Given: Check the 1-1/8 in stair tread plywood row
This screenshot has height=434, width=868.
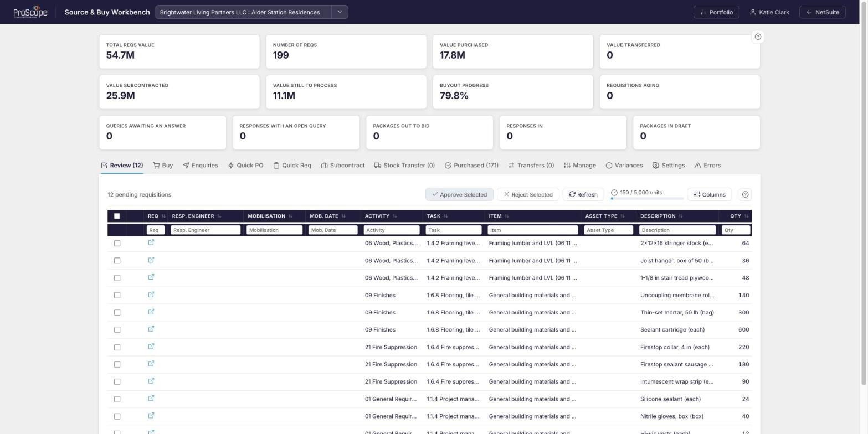Looking at the screenshot, I should click(117, 278).
